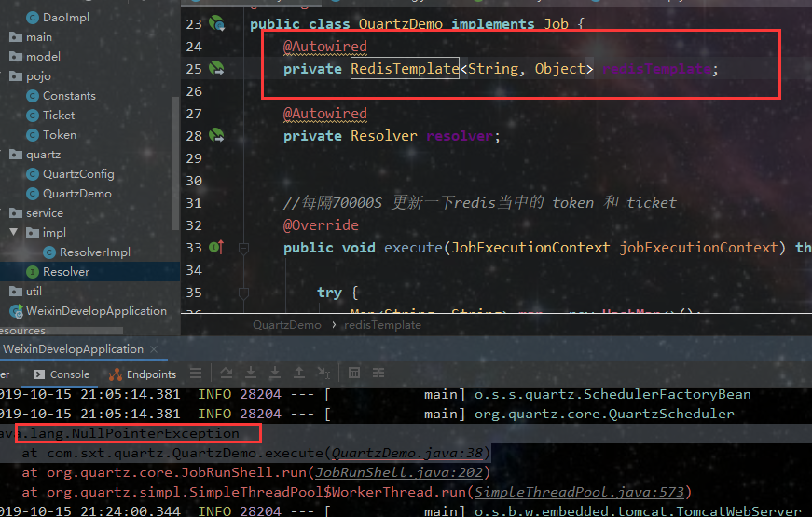812x517 pixels.
Task: Open the Ticket class
Action: coord(59,116)
